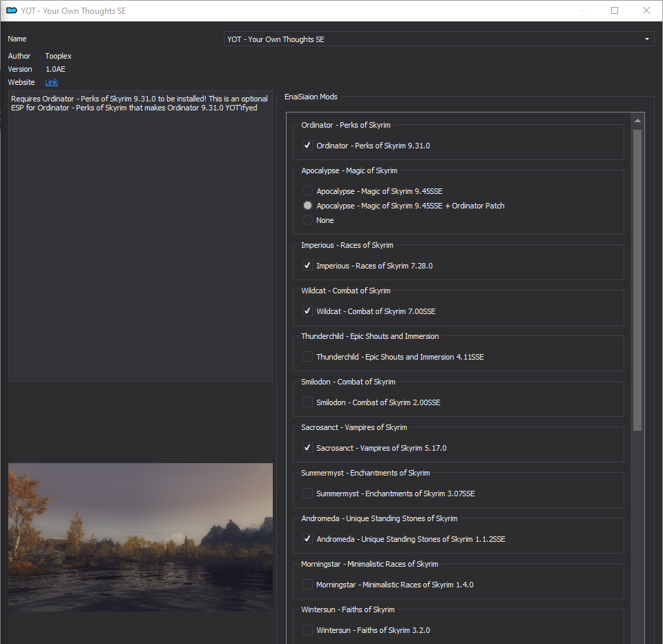Enable Morningstar - Minimalistic Races of Skyrim 1.4.0
This screenshot has height=644, width=663.
click(x=307, y=585)
